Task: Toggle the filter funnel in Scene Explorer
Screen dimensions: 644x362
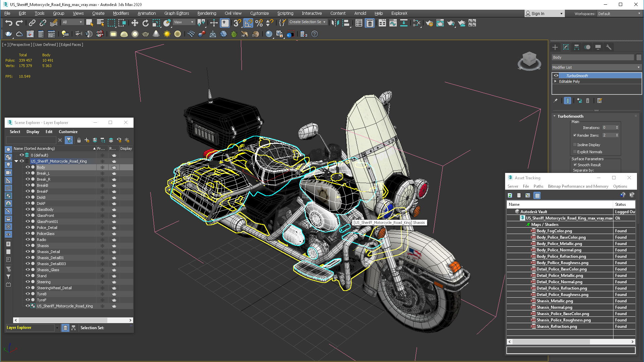Action: (x=69, y=140)
